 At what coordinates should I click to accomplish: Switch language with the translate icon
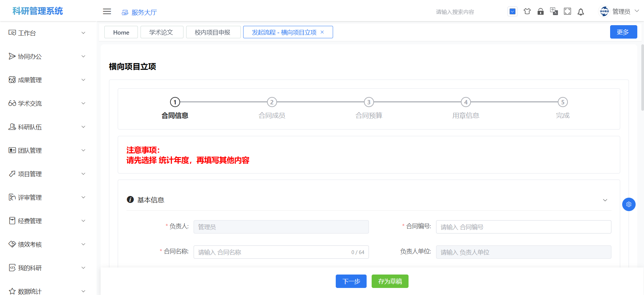(554, 11)
